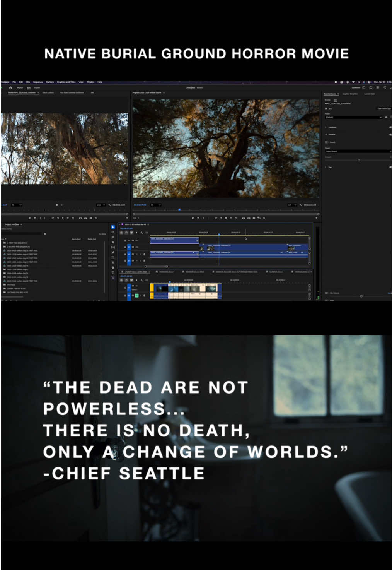
Task: Open Program monitor playback resolution dropdown
Action: coord(292,205)
